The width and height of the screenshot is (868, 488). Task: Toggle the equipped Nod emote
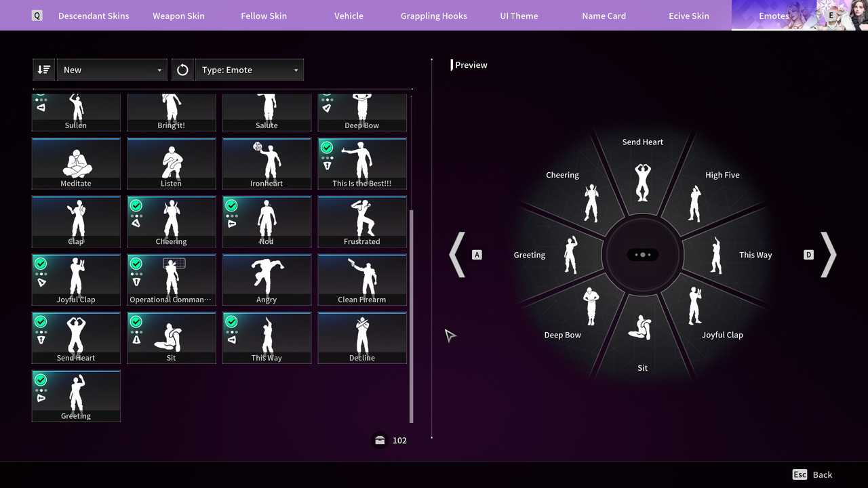pos(267,222)
